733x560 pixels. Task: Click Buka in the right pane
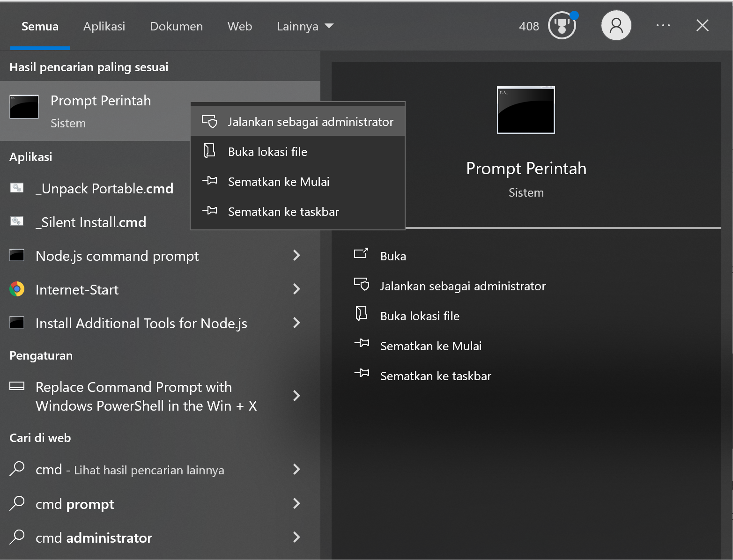click(x=393, y=256)
